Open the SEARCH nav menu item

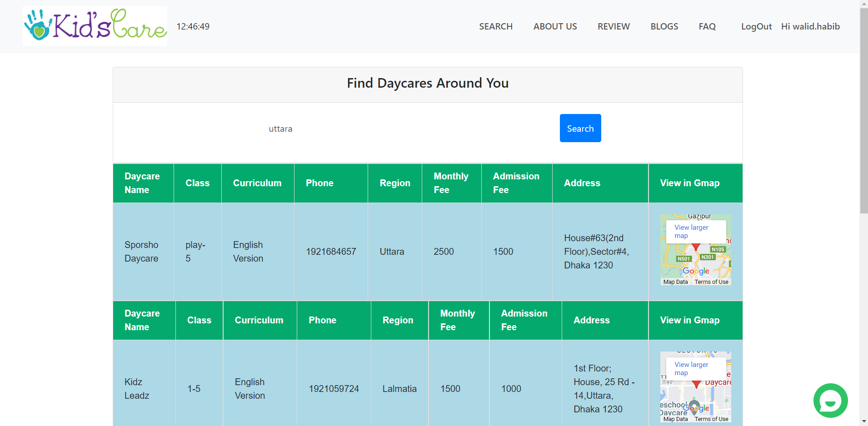click(x=495, y=26)
